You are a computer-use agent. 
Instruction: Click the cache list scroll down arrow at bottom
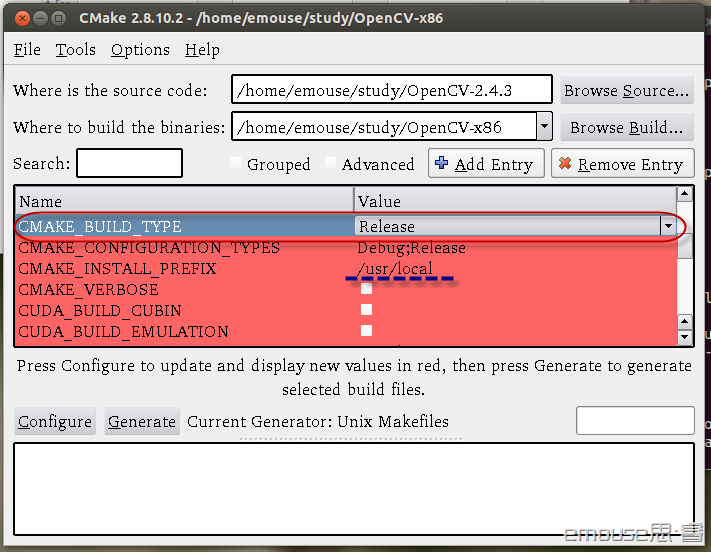click(684, 337)
